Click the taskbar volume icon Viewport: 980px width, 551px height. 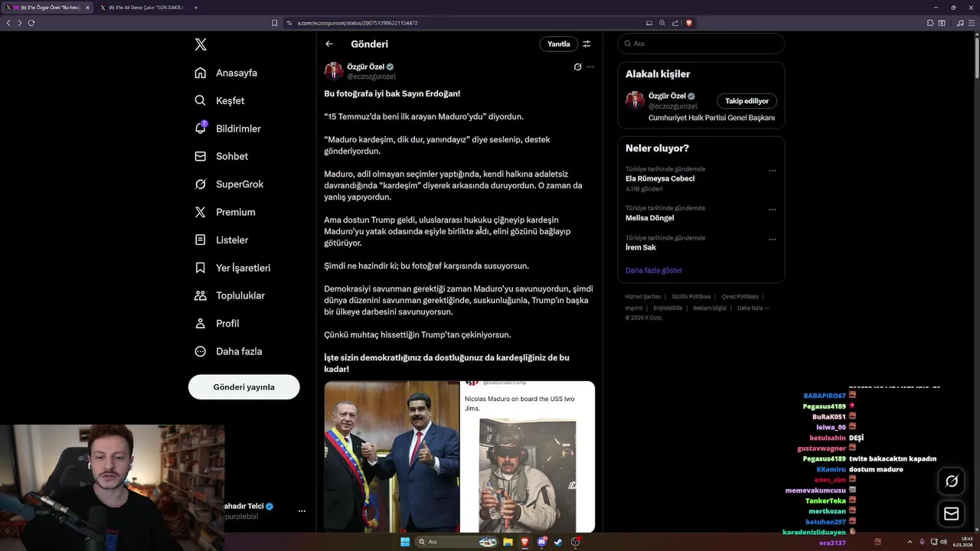coord(943,542)
